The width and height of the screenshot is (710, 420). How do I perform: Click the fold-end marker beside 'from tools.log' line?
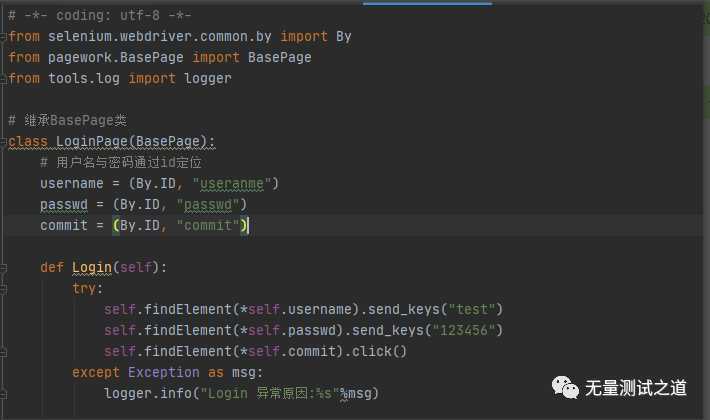click(3, 79)
